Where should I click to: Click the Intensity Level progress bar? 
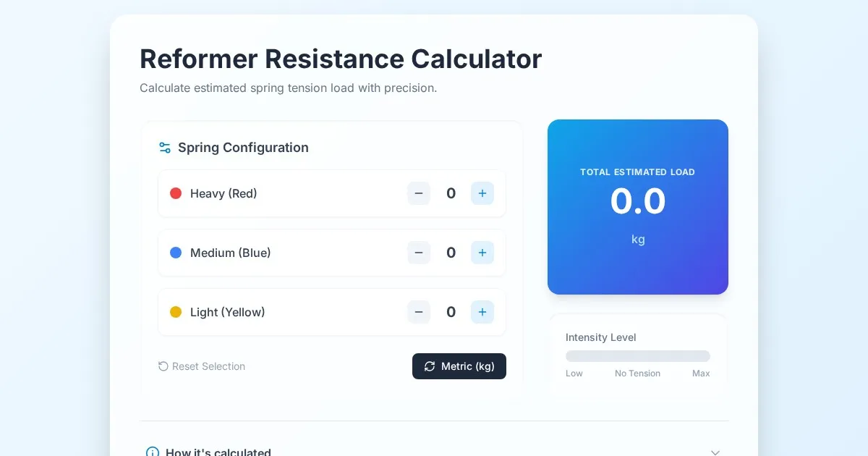tap(637, 356)
